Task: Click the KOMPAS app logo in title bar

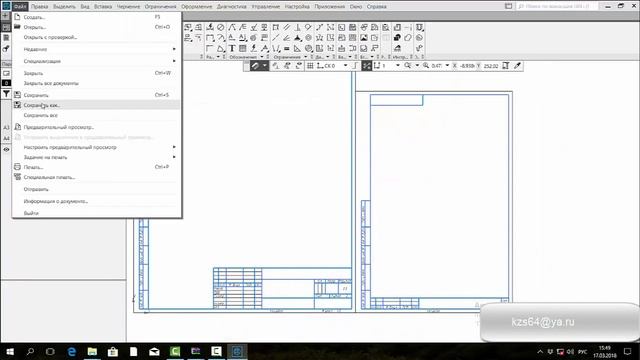Action: click(x=6, y=6)
